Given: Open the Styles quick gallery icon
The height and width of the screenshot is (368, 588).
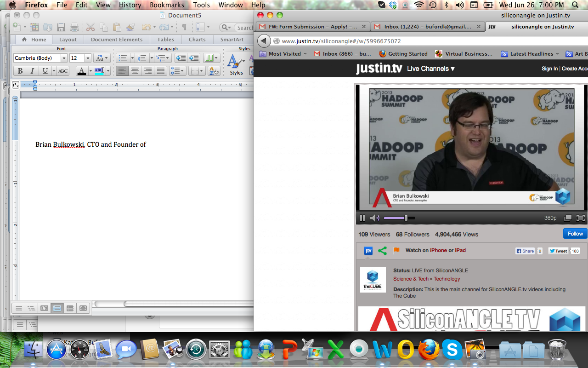Looking at the screenshot, I should [x=236, y=64].
